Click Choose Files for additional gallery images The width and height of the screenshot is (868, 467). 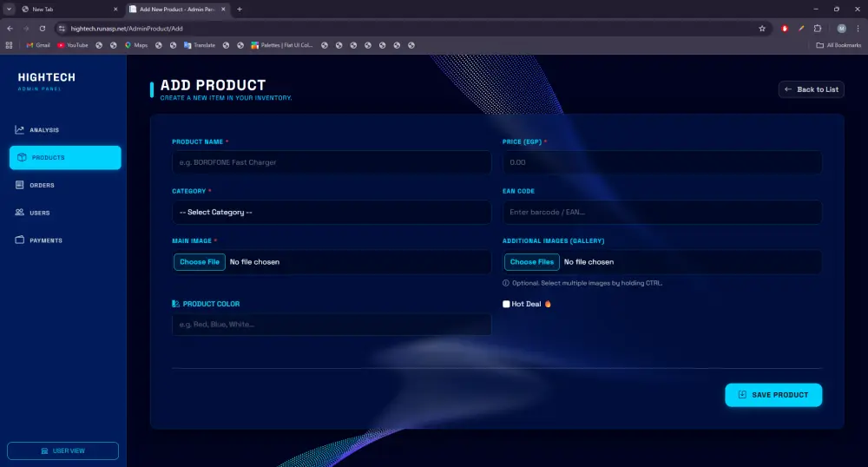pos(531,262)
